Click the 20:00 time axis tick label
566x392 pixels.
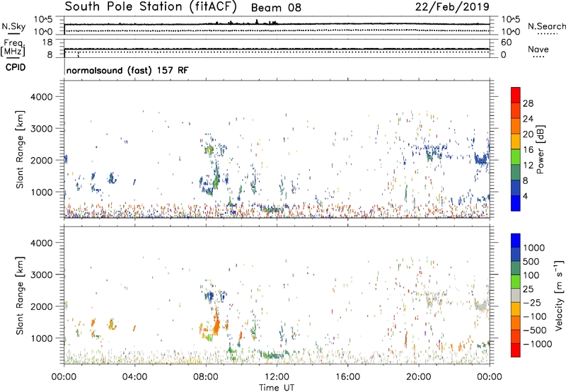(x=418, y=377)
